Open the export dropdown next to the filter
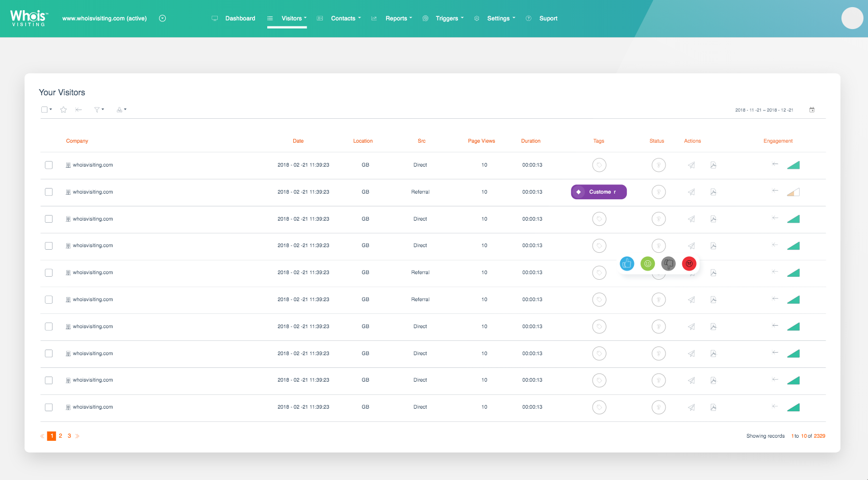 tap(121, 110)
